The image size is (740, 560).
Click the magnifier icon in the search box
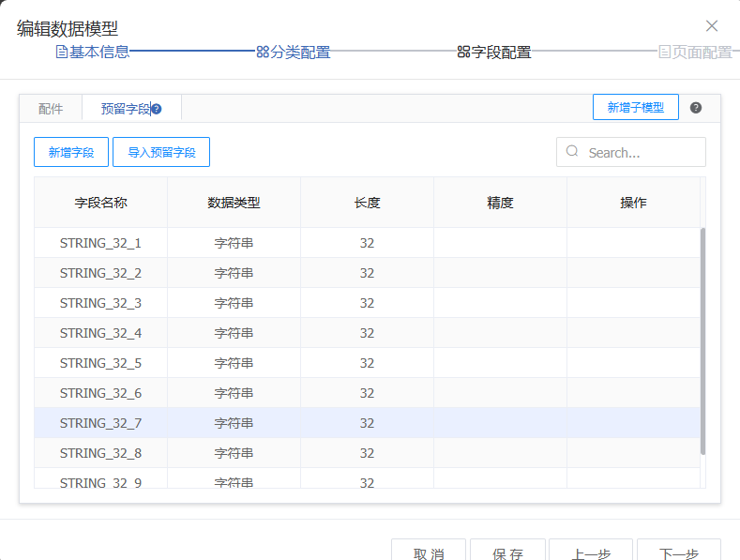(x=572, y=152)
